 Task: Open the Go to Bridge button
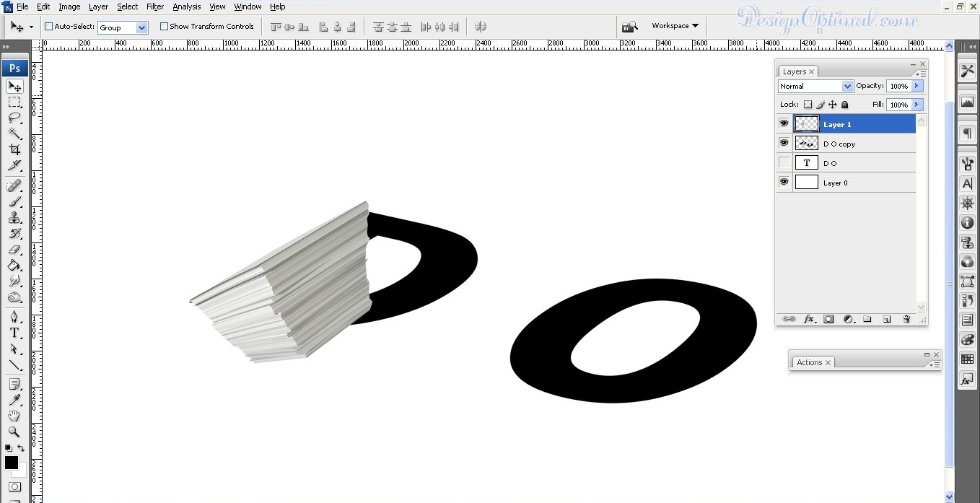click(630, 27)
